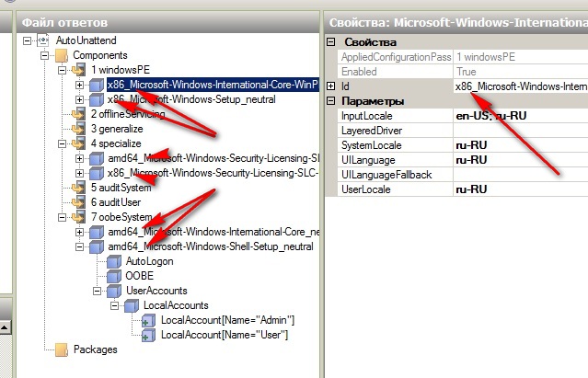
Task: Click the International-Core-WinPE cube icon
Action: point(97,85)
